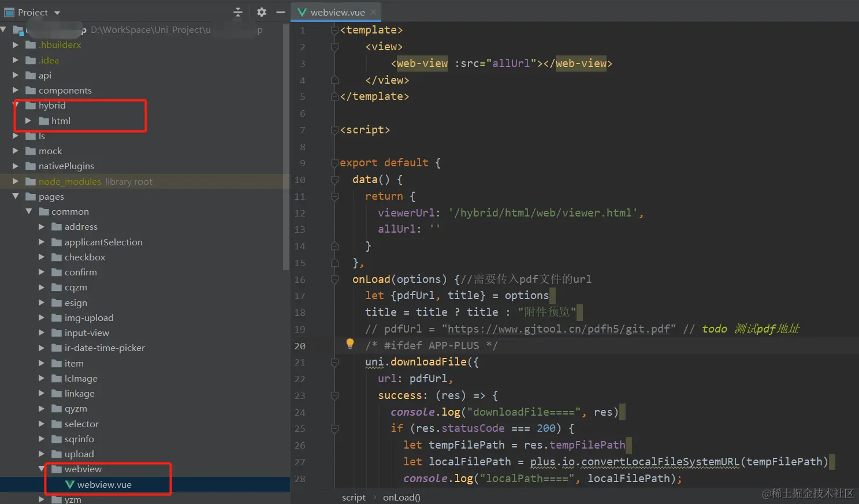The width and height of the screenshot is (859, 504).
Task: Click the node_modules folder icon
Action: [31, 181]
